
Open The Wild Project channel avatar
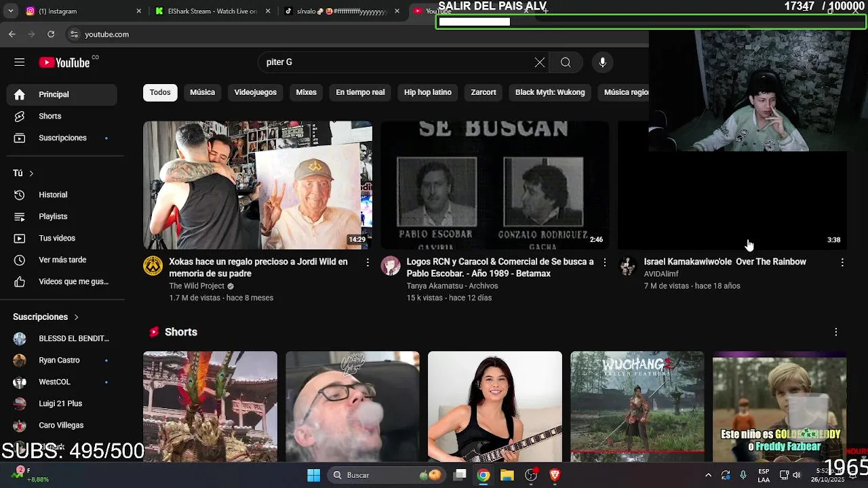click(x=153, y=266)
